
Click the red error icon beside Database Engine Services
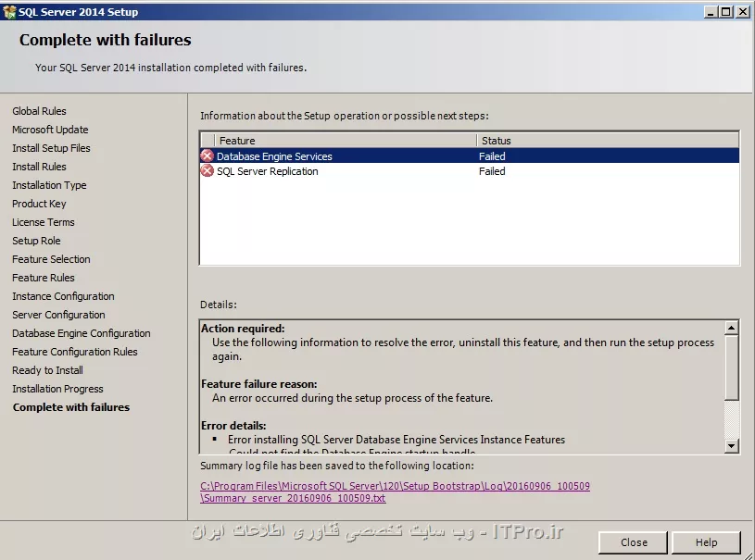(x=208, y=156)
